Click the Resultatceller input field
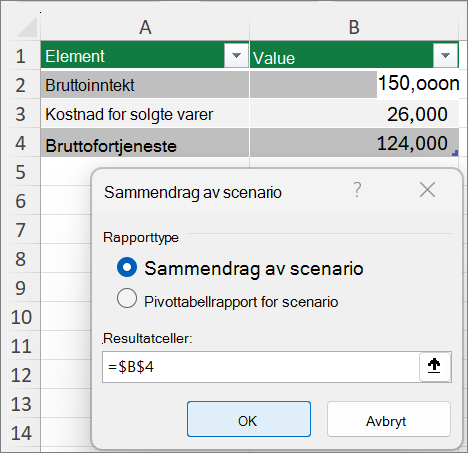 (x=261, y=367)
